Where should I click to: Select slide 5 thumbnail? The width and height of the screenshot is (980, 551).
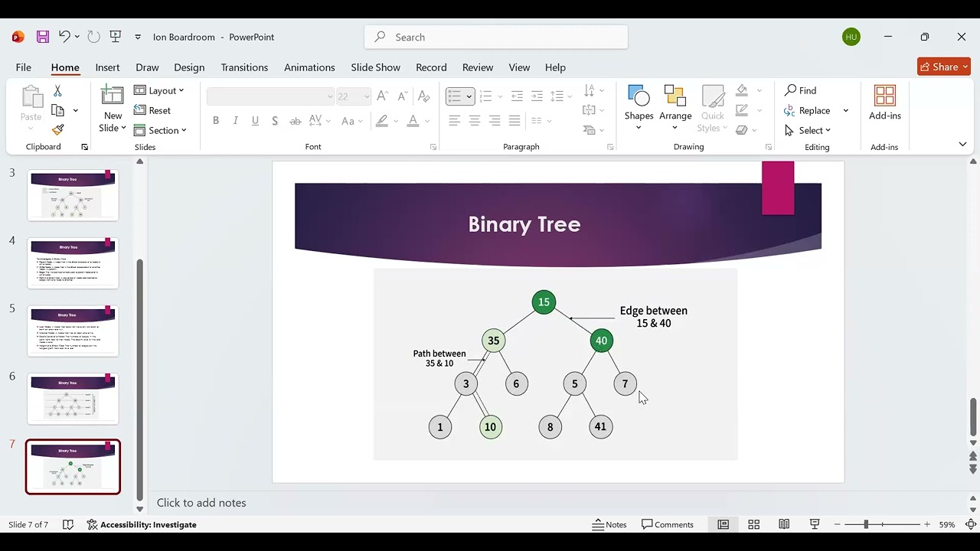coord(73,331)
